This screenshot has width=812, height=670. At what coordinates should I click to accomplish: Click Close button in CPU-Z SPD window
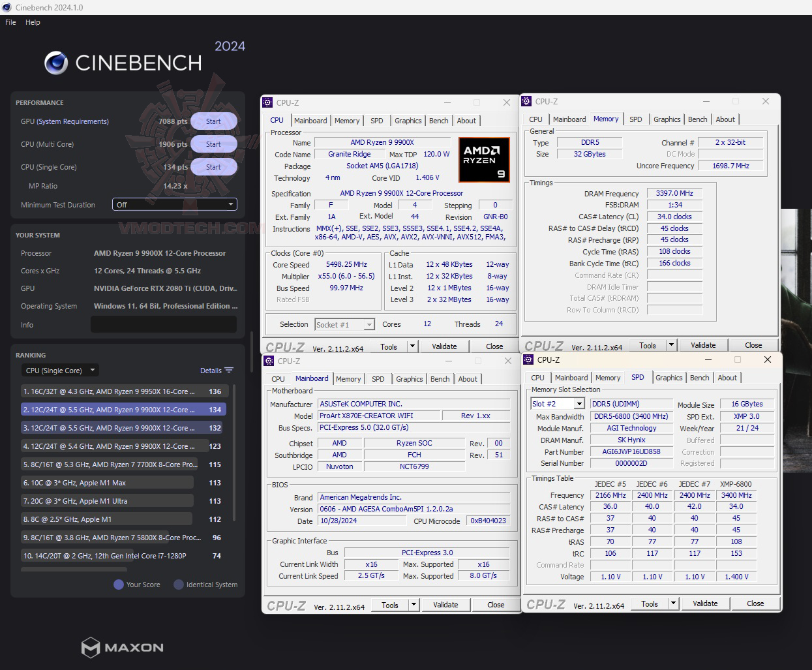tap(755, 603)
